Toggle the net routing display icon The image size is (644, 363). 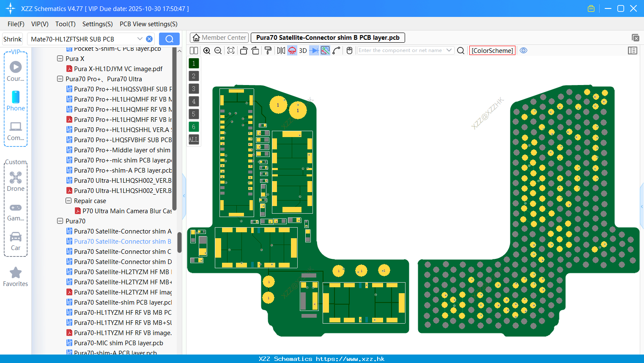(325, 50)
